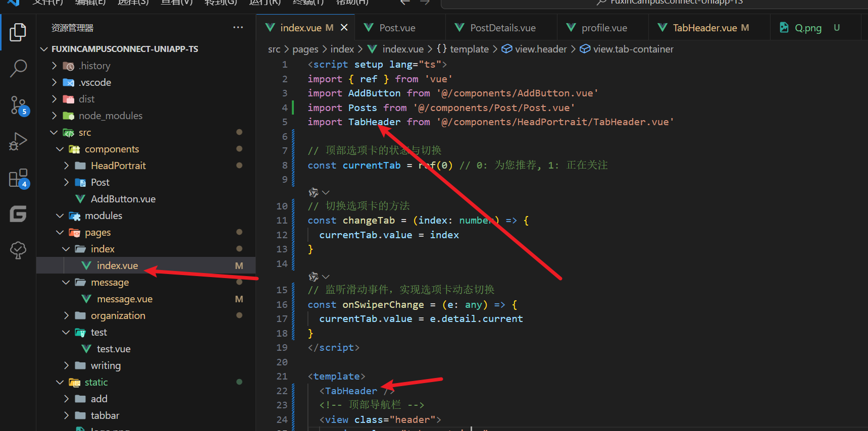Viewport: 868px width, 431px height.
Task: Expand the .vscode folder
Action: pyautogui.click(x=54, y=82)
